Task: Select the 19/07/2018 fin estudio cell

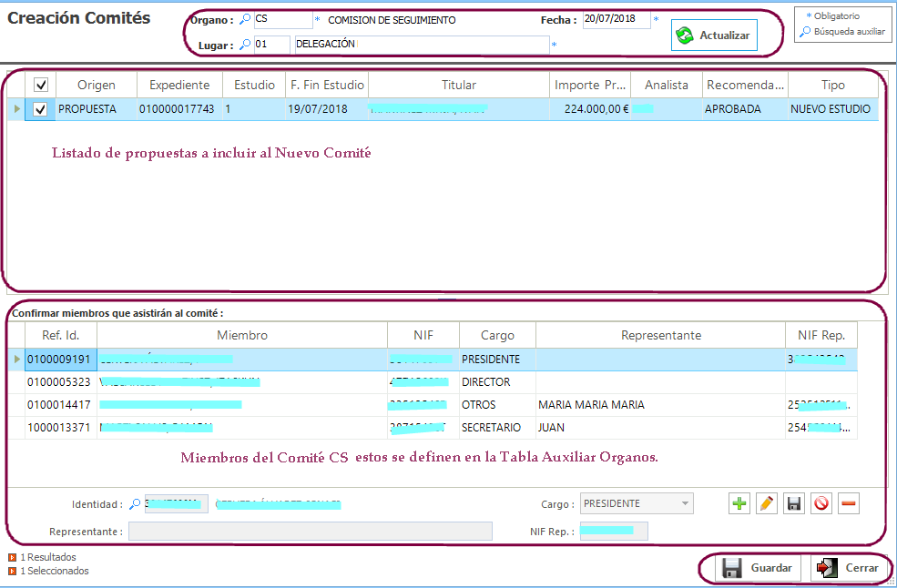Action: point(327,108)
